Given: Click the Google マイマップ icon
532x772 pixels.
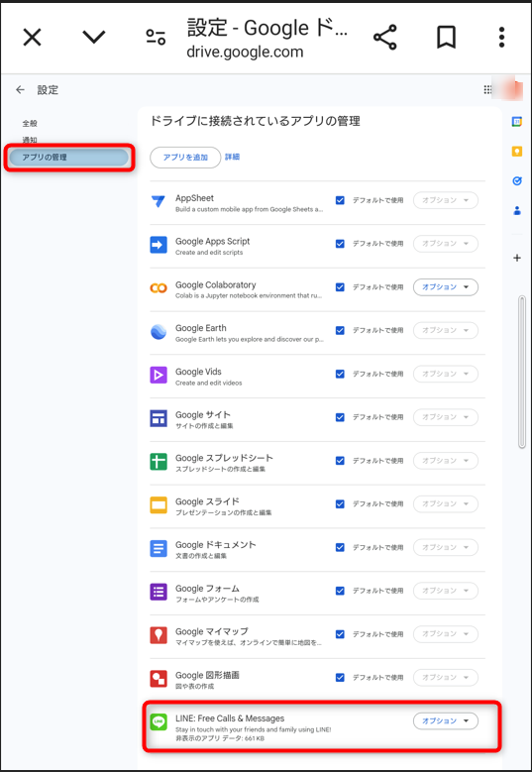Looking at the screenshot, I should click(159, 635).
